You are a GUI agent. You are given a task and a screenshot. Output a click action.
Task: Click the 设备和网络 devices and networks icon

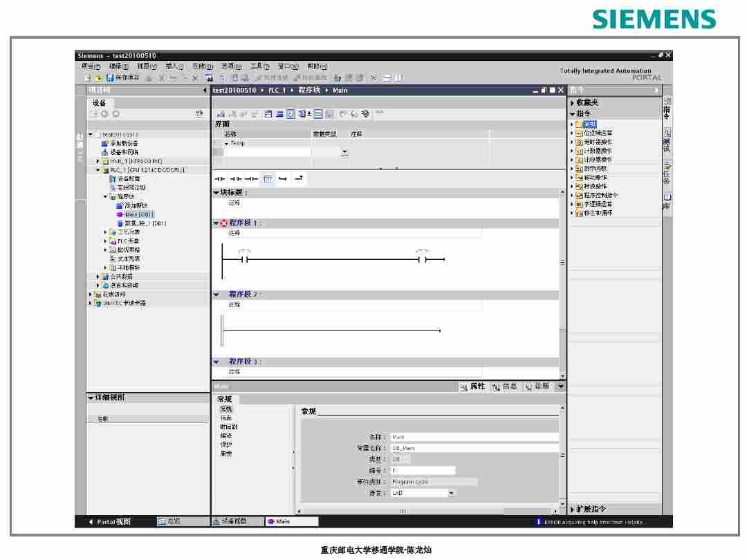tap(104, 152)
